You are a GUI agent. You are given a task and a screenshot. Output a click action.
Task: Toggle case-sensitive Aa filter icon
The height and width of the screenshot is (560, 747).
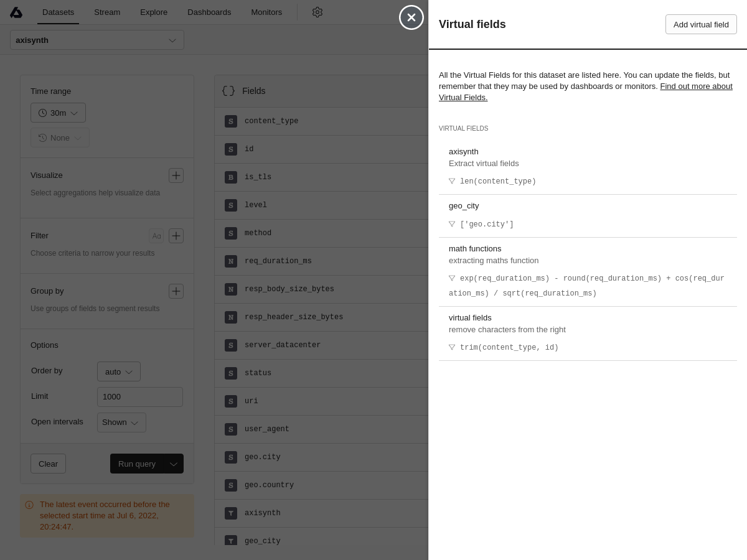pyautogui.click(x=156, y=236)
